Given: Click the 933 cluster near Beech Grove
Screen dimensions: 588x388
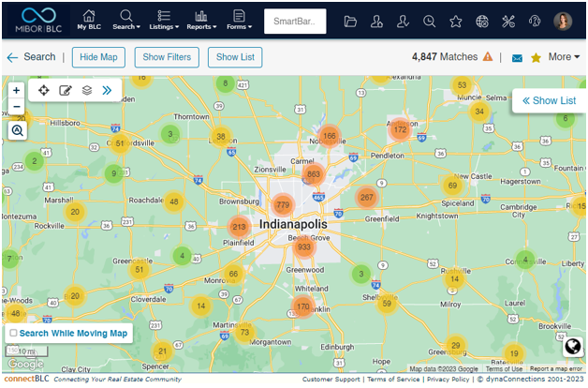Looking at the screenshot, I should pyautogui.click(x=303, y=246).
